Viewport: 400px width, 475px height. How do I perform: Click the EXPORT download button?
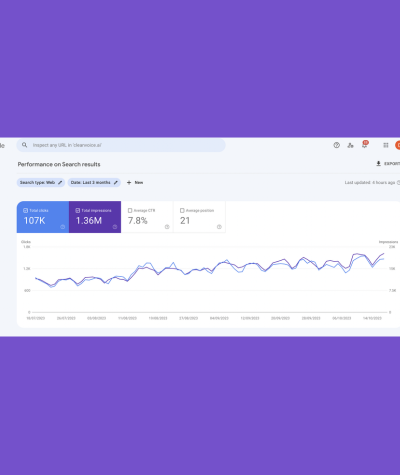[388, 164]
